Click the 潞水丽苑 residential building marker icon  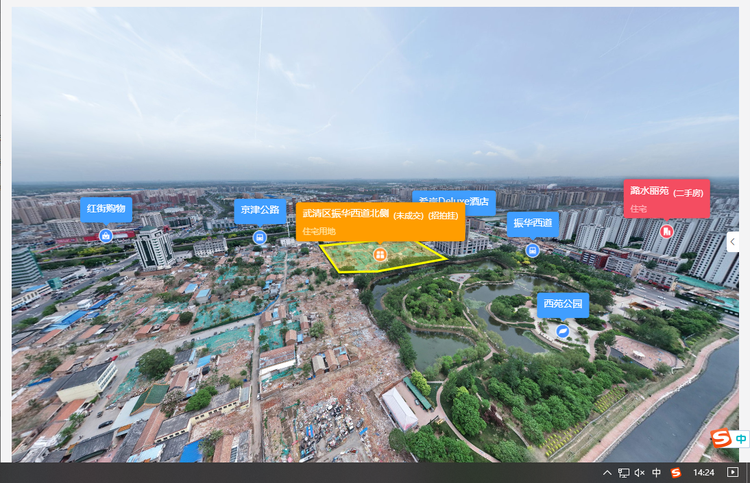(666, 231)
